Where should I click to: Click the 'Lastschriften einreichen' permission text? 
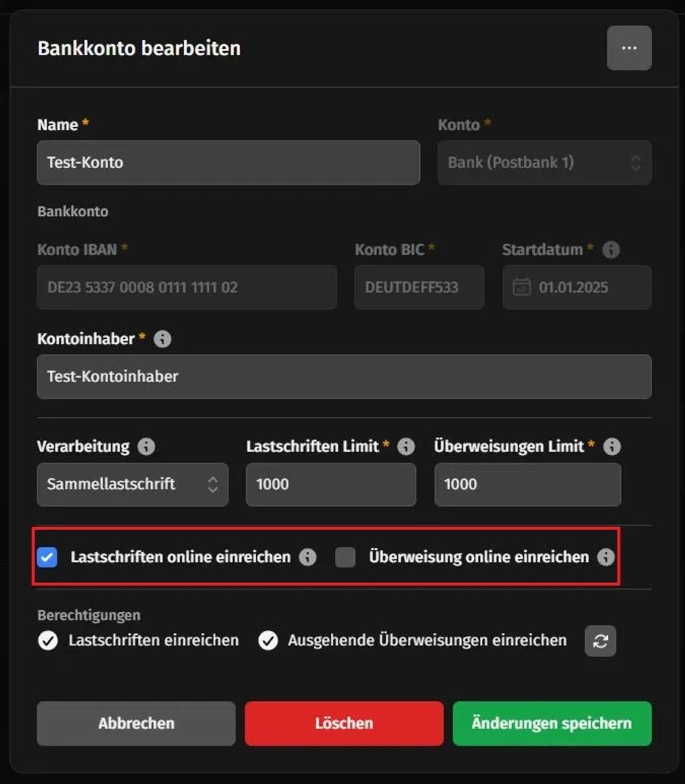[x=153, y=640]
